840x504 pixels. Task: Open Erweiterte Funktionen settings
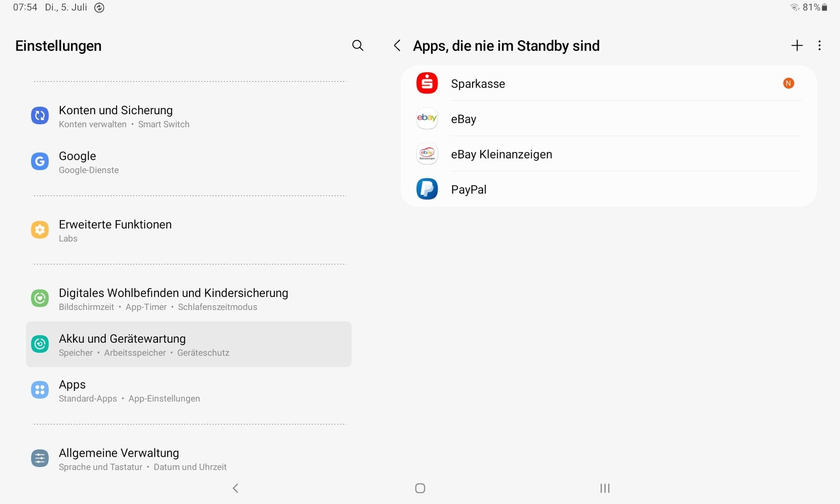[x=189, y=231]
